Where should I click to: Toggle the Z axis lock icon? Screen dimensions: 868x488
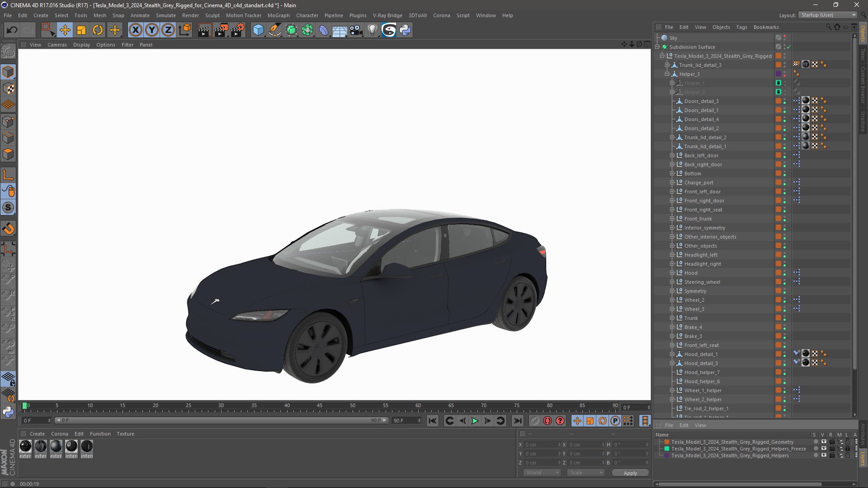point(168,30)
